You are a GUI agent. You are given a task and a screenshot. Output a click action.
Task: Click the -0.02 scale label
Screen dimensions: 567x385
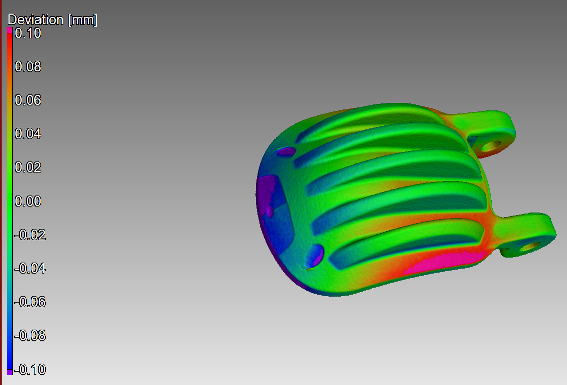coord(30,235)
